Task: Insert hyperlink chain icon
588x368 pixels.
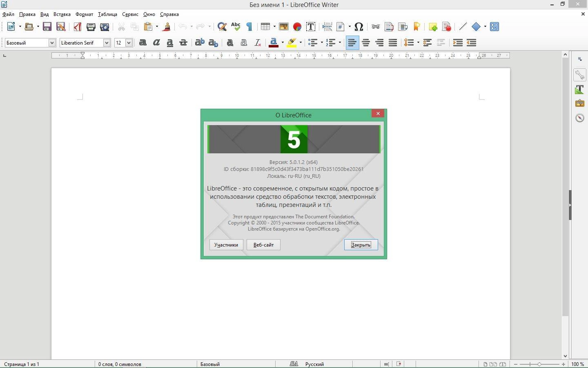Action: 376,27
